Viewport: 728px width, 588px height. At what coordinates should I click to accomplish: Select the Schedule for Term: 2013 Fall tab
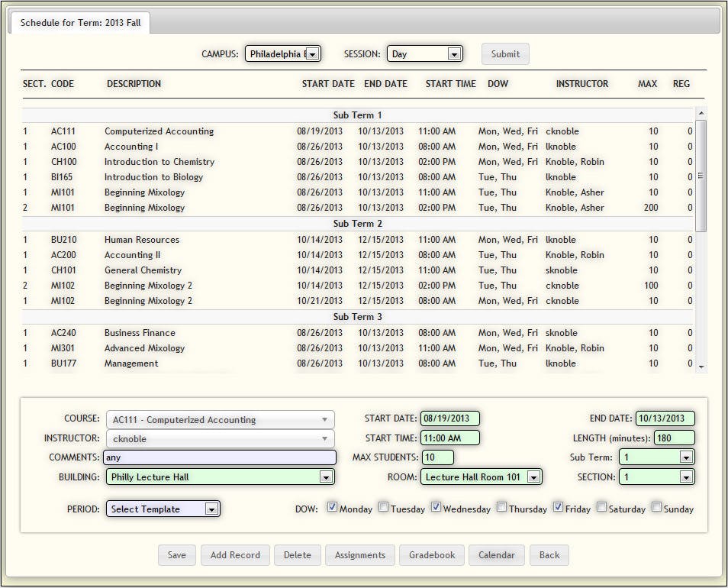[80, 23]
